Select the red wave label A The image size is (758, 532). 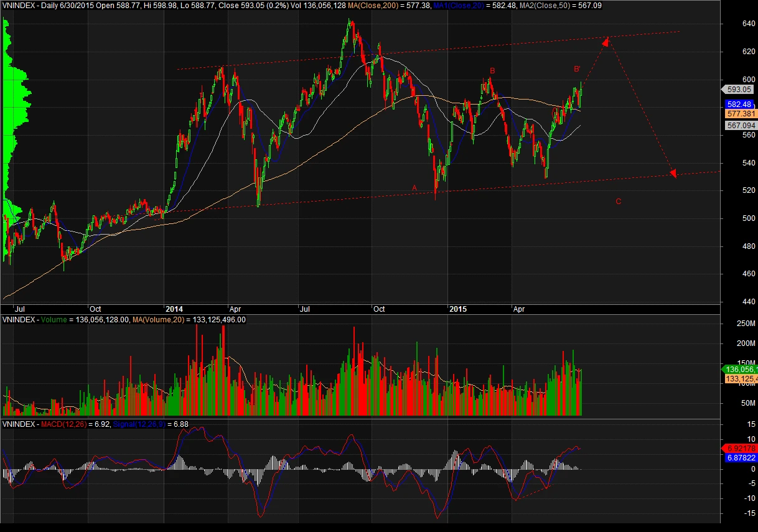click(x=414, y=187)
